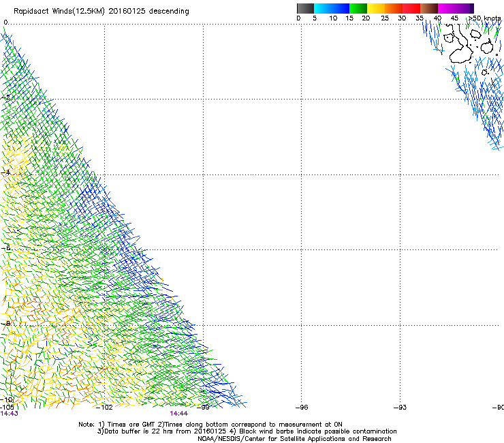Click the green 15-20 knots color segment
The width and height of the screenshot is (504, 443).
click(x=358, y=8)
